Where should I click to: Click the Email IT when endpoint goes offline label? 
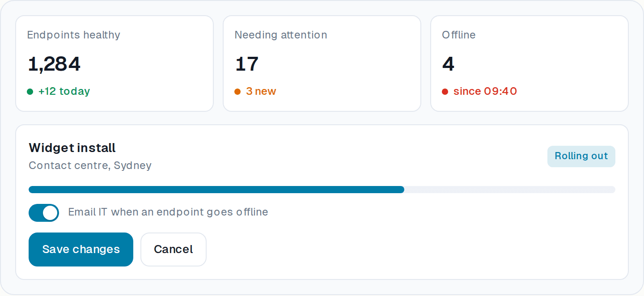point(168,212)
